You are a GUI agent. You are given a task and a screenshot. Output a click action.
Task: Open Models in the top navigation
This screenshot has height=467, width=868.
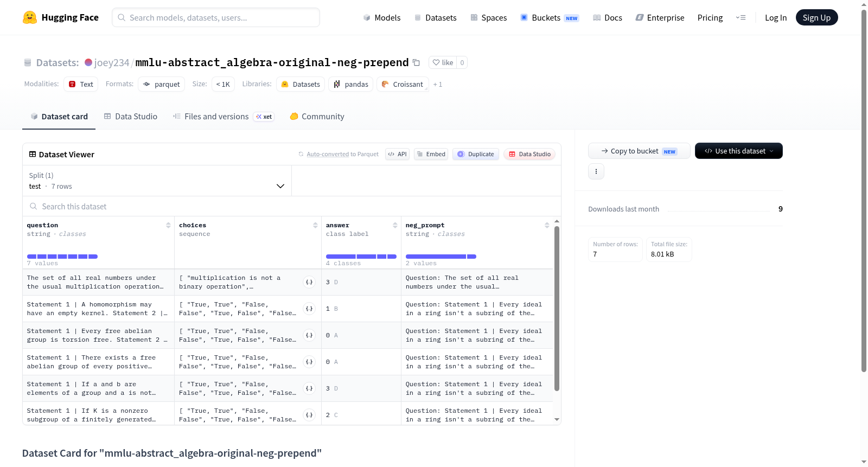click(382, 17)
